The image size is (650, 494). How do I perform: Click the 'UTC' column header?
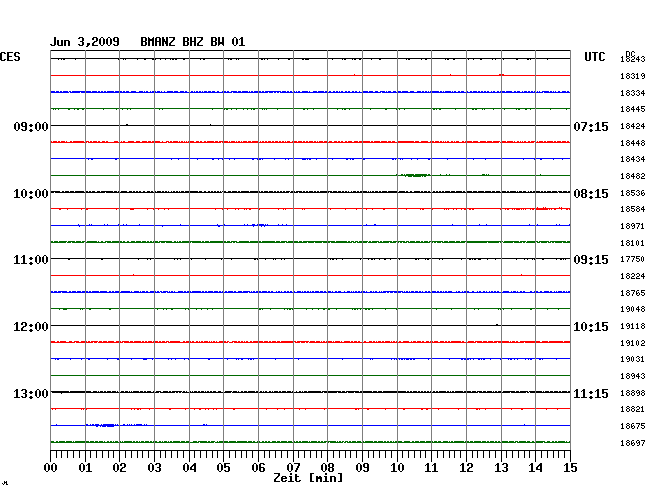tap(595, 57)
